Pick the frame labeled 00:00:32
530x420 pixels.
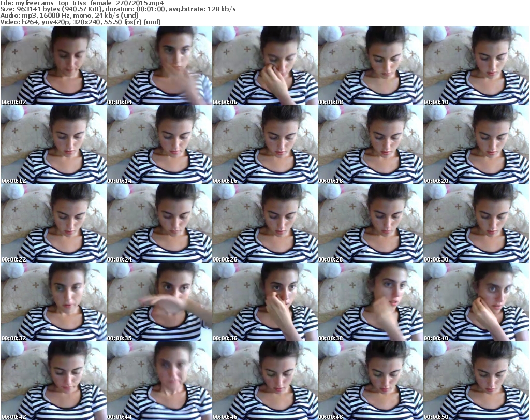[54, 302]
